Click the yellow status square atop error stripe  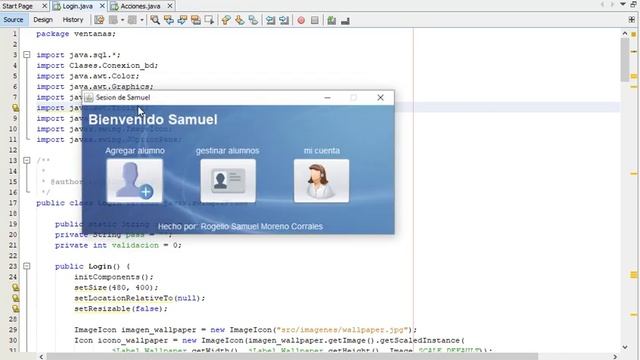point(634,35)
